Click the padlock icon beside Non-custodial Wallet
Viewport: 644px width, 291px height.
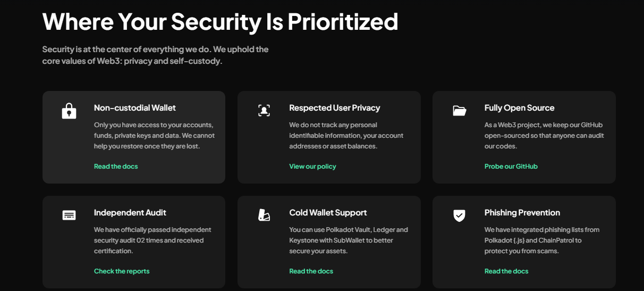69,111
